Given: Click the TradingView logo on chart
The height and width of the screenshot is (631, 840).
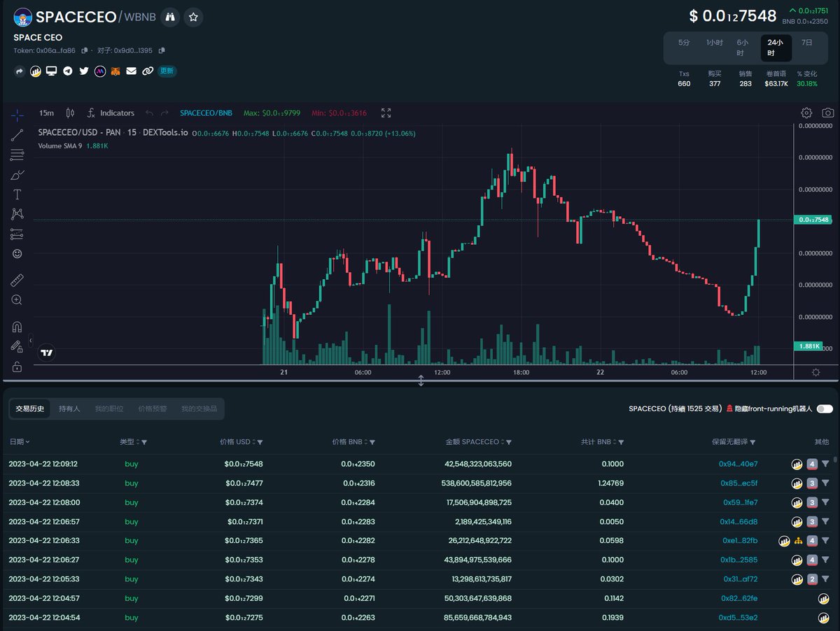Looking at the screenshot, I should (46, 353).
